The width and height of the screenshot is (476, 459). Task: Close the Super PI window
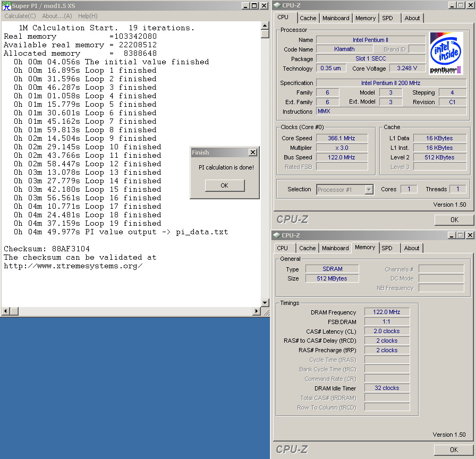click(264, 6)
